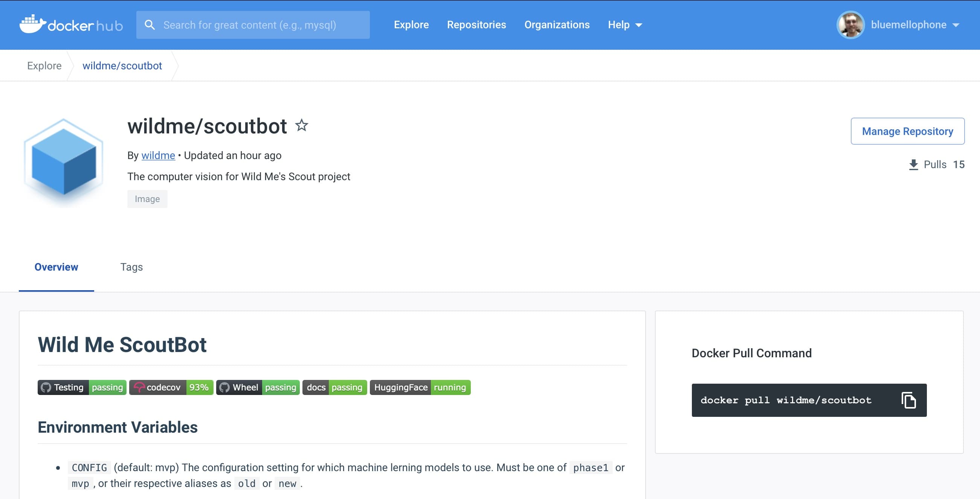Image resolution: width=980 pixels, height=499 pixels.
Task: Click the Docker Pull Command heading
Action: (751, 353)
